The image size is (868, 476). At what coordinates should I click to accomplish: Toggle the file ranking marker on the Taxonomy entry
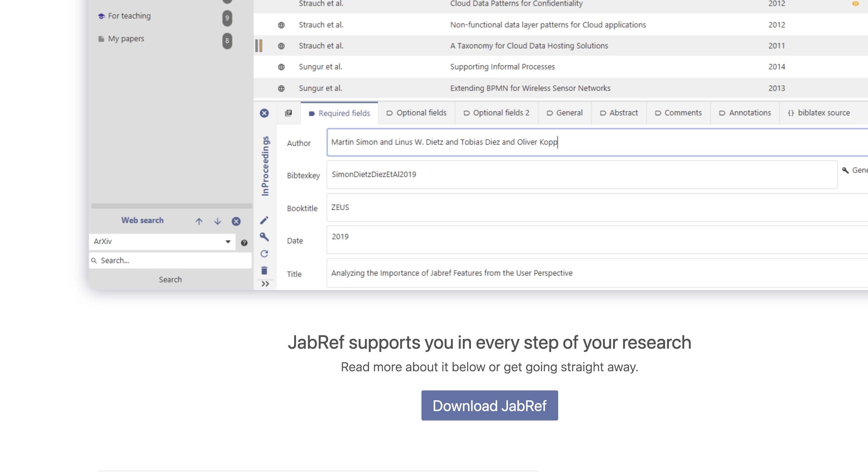[x=259, y=45]
